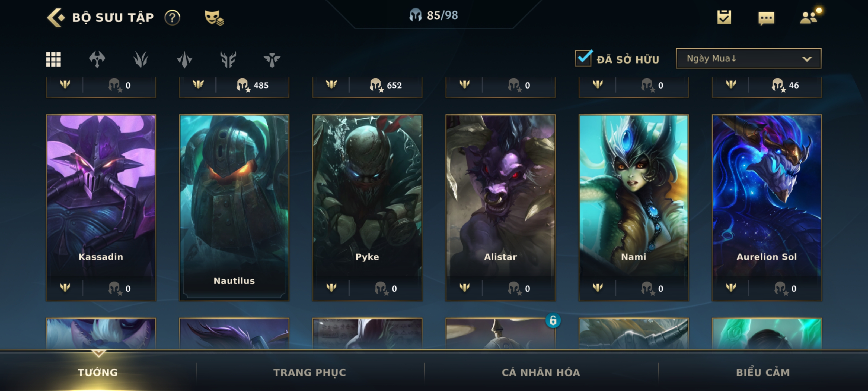Click the chevron on the sort dropdown
This screenshot has height=391, width=868.
(807, 59)
